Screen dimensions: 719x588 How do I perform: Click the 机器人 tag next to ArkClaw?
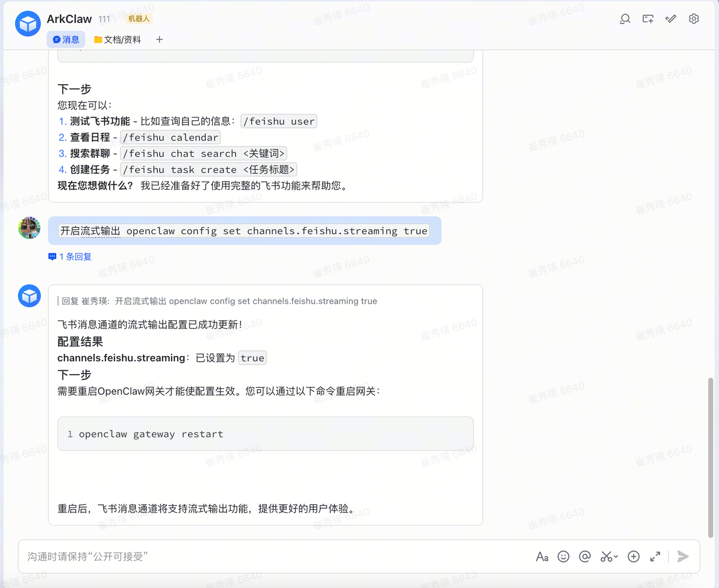pyautogui.click(x=139, y=19)
